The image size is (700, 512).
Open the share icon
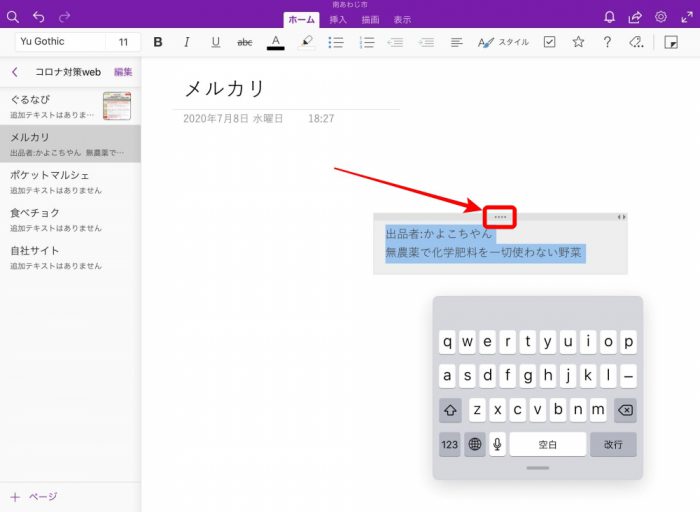635,17
